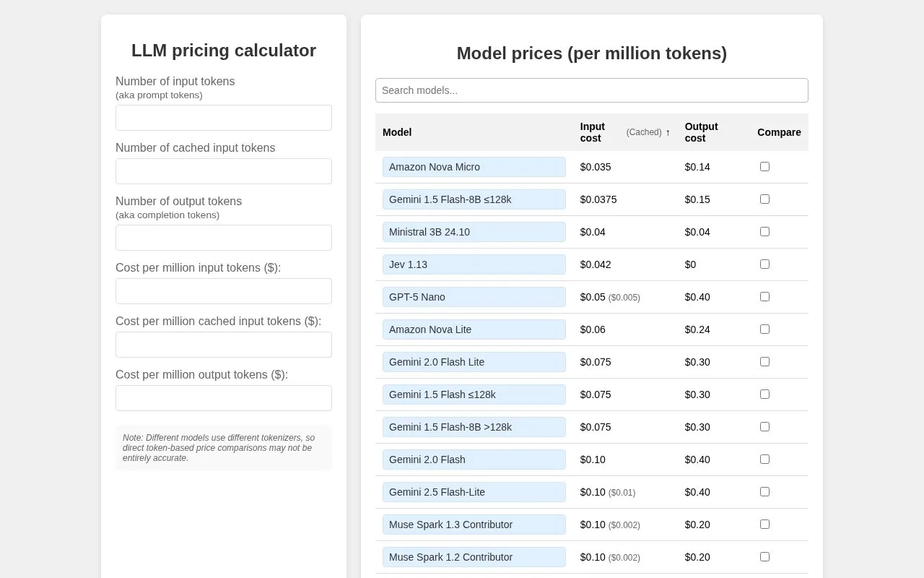The width and height of the screenshot is (924, 578).
Task: Choose Muse Spark 1.3 Contributor model
Action: [x=474, y=525]
